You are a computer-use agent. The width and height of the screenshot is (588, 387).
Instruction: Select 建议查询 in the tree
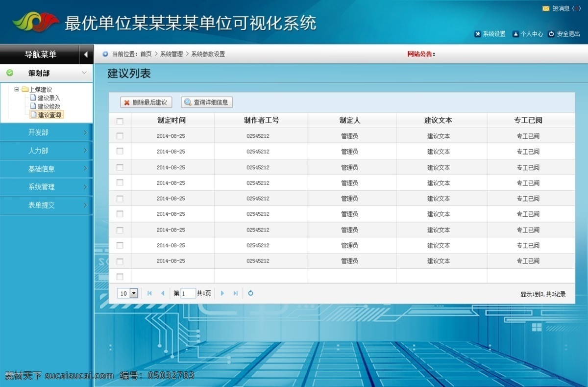click(49, 115)
